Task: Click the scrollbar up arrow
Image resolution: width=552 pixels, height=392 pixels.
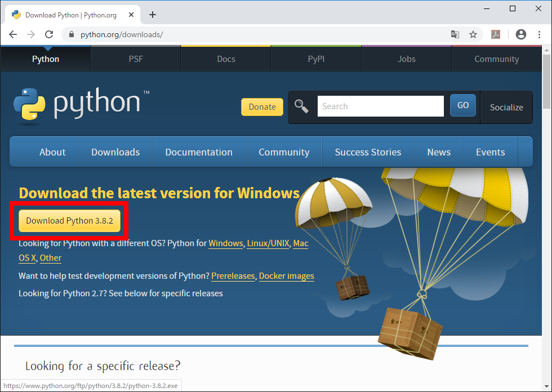Action: (x=547, y=50)
